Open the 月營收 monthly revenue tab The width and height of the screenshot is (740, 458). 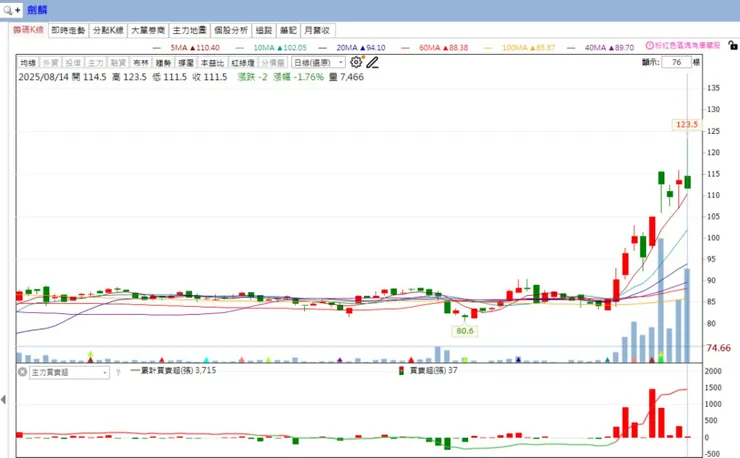(x=317, y=30)
